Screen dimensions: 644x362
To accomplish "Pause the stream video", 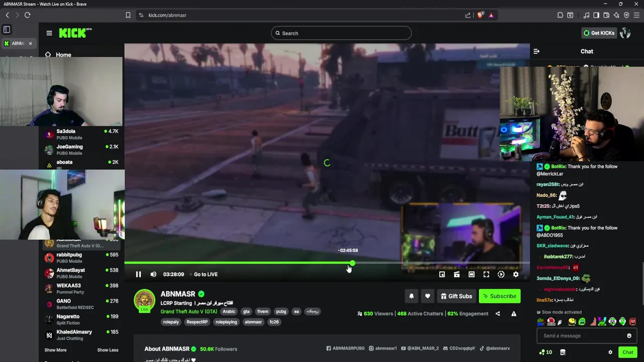I will [138, 274].
